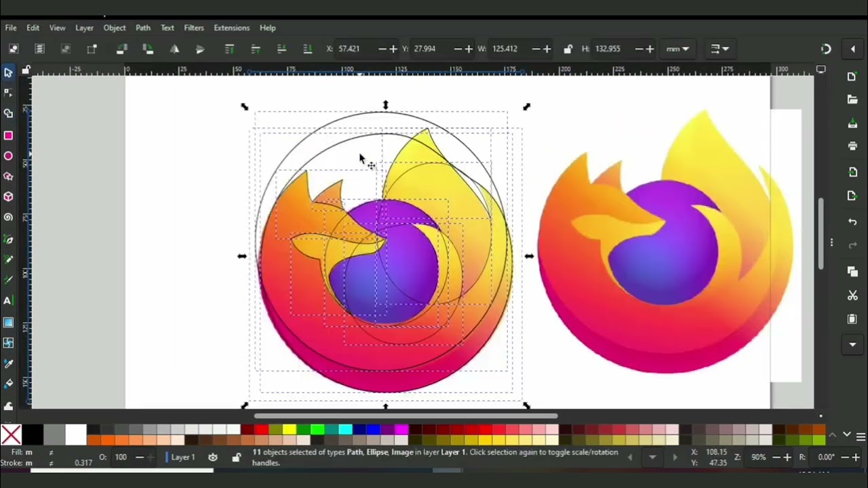868x488 pixels.
Task: Increase zoom with plus next to 90%
Action: 787,457
